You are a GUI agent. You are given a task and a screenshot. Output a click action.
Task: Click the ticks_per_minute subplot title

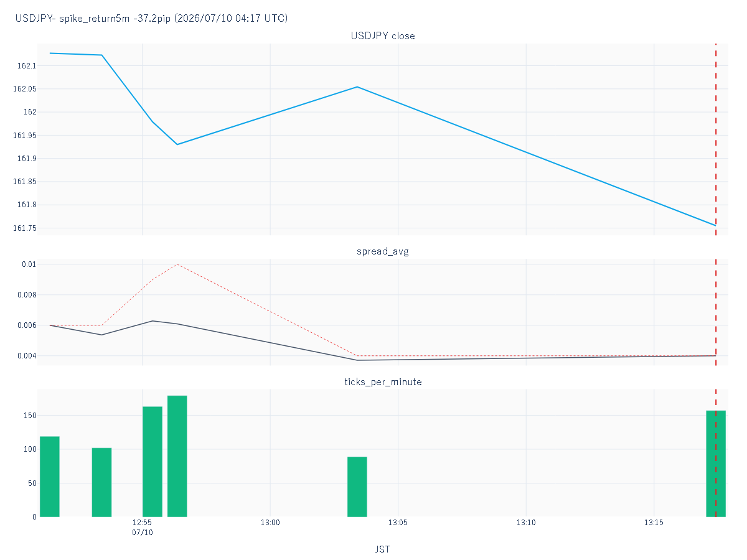coord(383,381)
